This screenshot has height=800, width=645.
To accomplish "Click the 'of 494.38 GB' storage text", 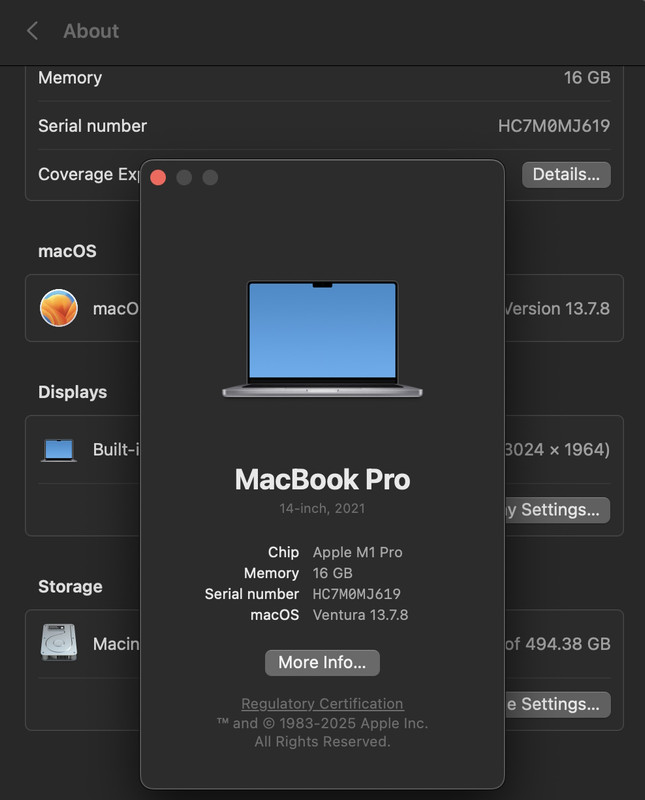I will [x=558, y=644].
